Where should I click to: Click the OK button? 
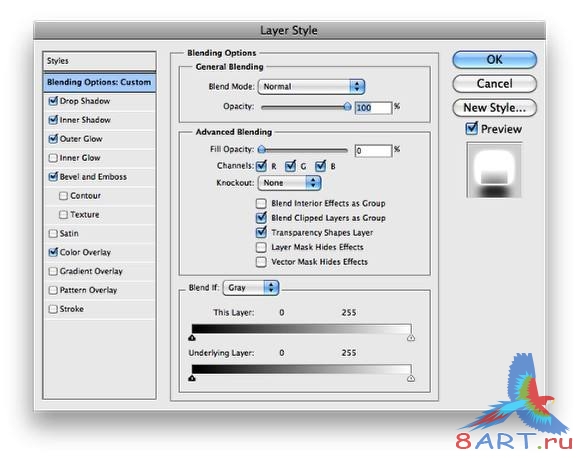pyautogui.click(x=494, y=60)
